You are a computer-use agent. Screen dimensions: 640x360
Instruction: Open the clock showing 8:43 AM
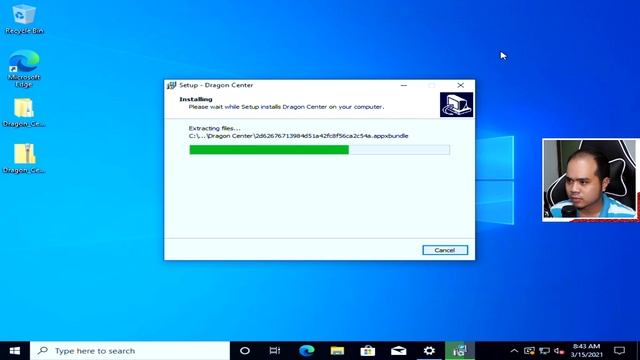(587, 351)
